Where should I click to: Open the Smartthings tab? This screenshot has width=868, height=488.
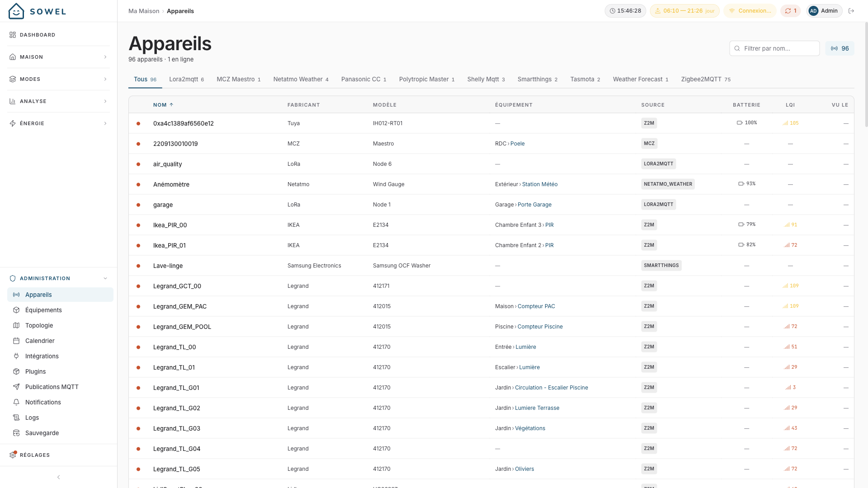click(x=538, y=79)
